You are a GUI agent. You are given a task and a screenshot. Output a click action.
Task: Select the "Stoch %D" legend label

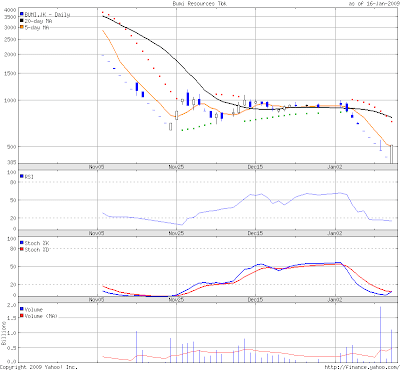pos(37,249)
